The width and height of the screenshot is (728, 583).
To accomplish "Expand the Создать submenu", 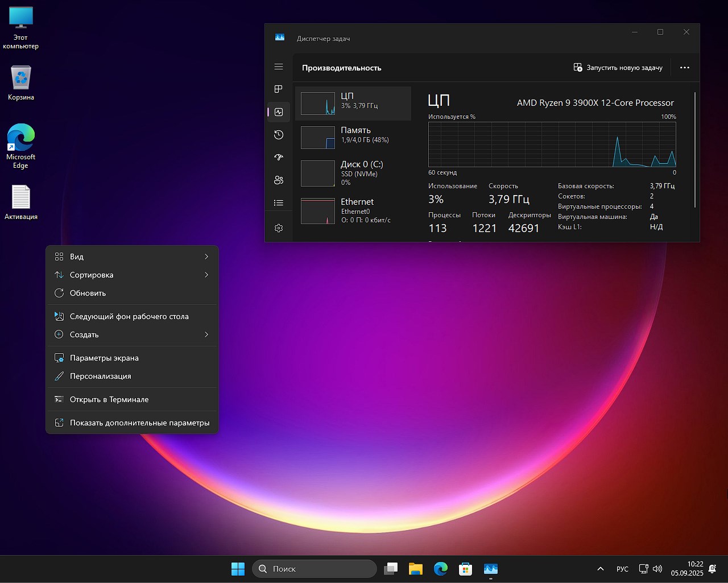I will click(x=132, y=334).
